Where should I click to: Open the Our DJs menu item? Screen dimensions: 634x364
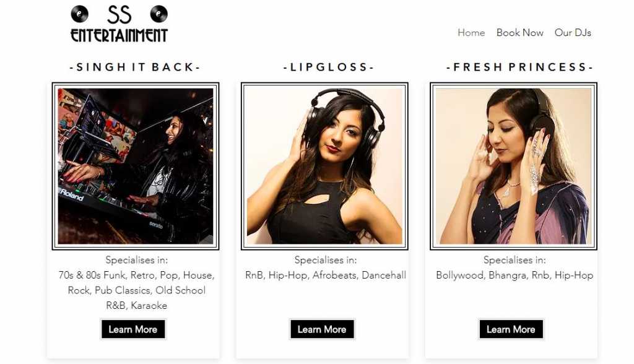click(x=573, y=33)
